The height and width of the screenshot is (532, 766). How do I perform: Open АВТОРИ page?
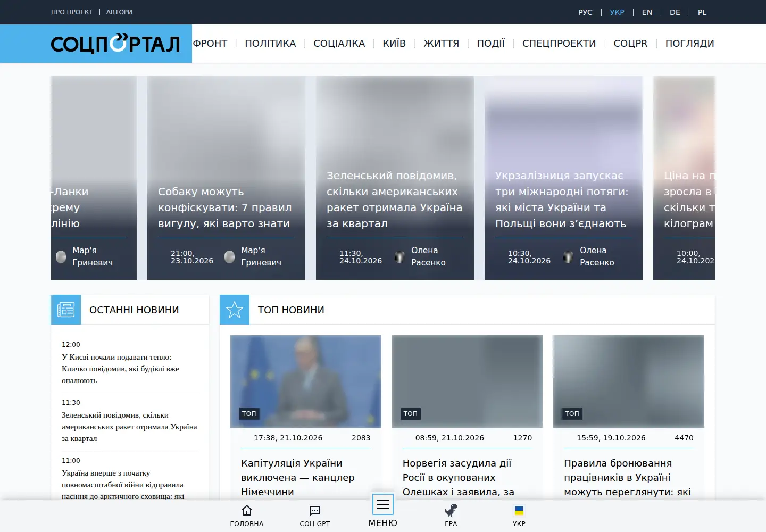(x=119, y=12)
